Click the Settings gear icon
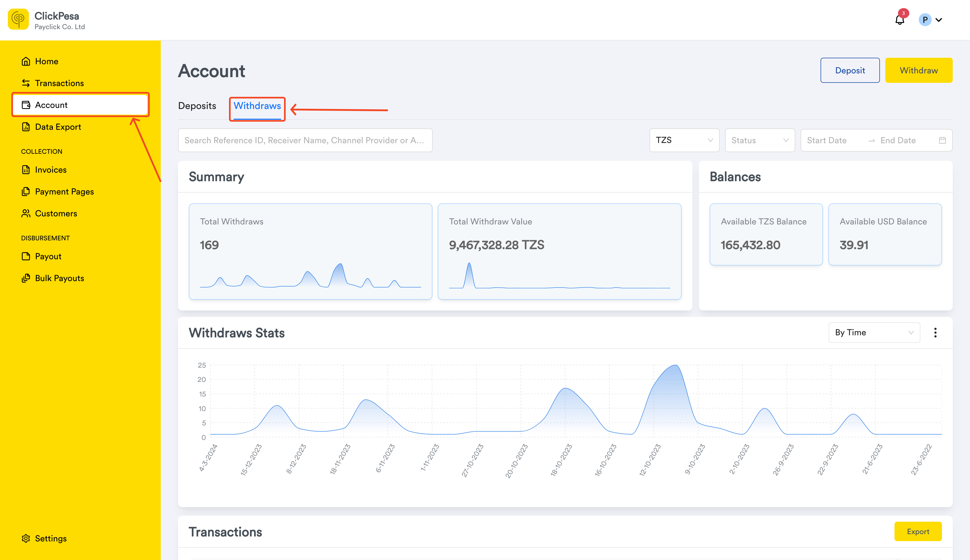Viewport: 970px width, 560px height. [26, 538]
